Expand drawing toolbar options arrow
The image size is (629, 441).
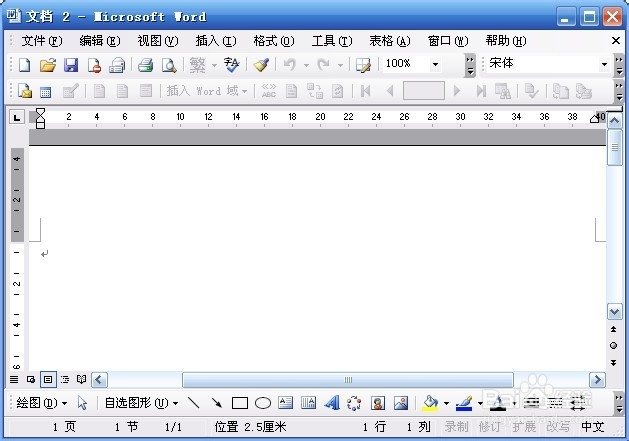coord(619,403)
